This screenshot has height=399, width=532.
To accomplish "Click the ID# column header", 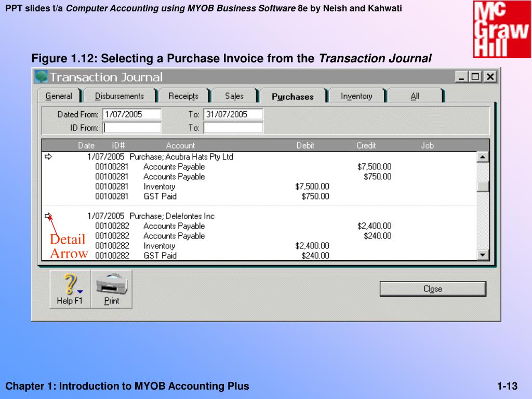I will pyautogui.click(x=118, y=145).
